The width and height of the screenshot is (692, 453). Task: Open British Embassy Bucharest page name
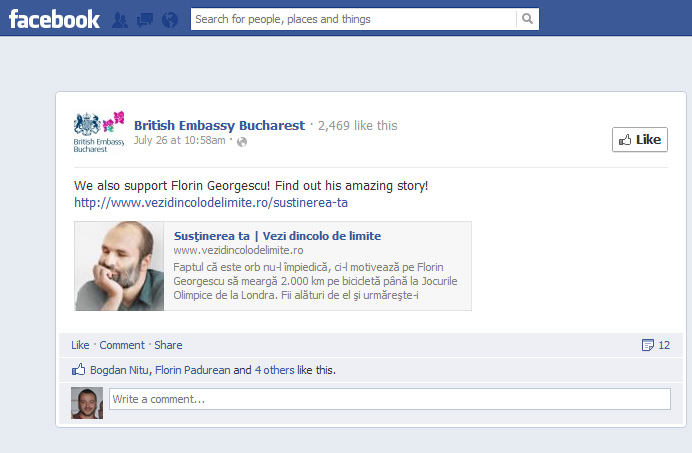[x=219, y=125]
